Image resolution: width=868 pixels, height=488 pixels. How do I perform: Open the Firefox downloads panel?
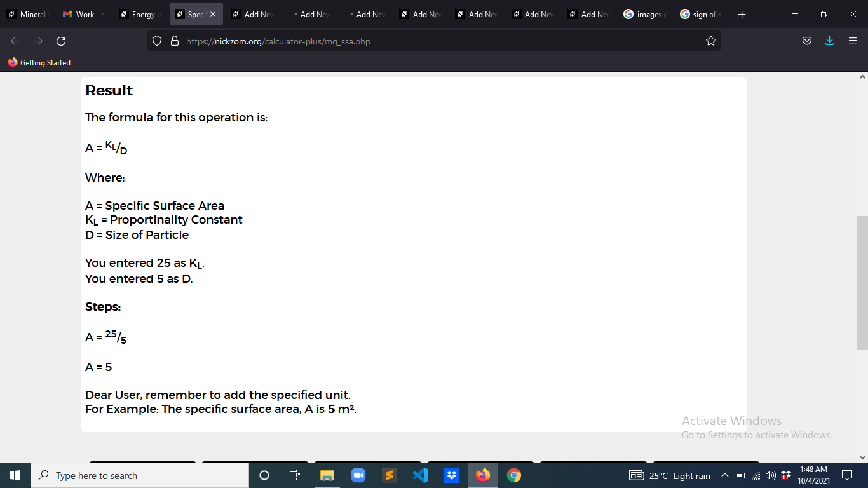829,41
